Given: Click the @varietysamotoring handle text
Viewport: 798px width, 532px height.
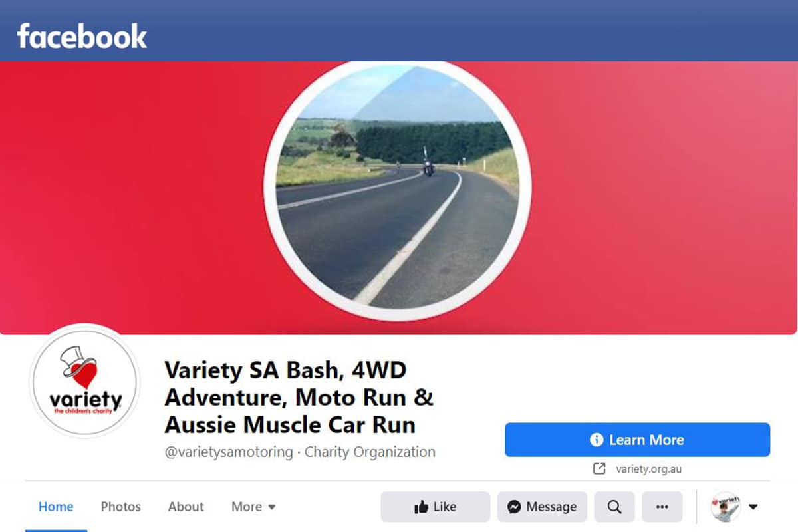Looking at the screenshot, I should (229, 452).
